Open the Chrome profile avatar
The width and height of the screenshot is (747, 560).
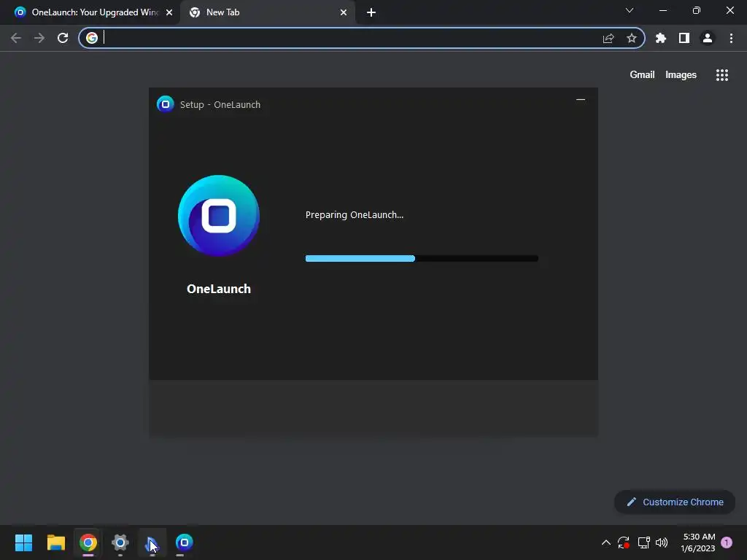708,38
